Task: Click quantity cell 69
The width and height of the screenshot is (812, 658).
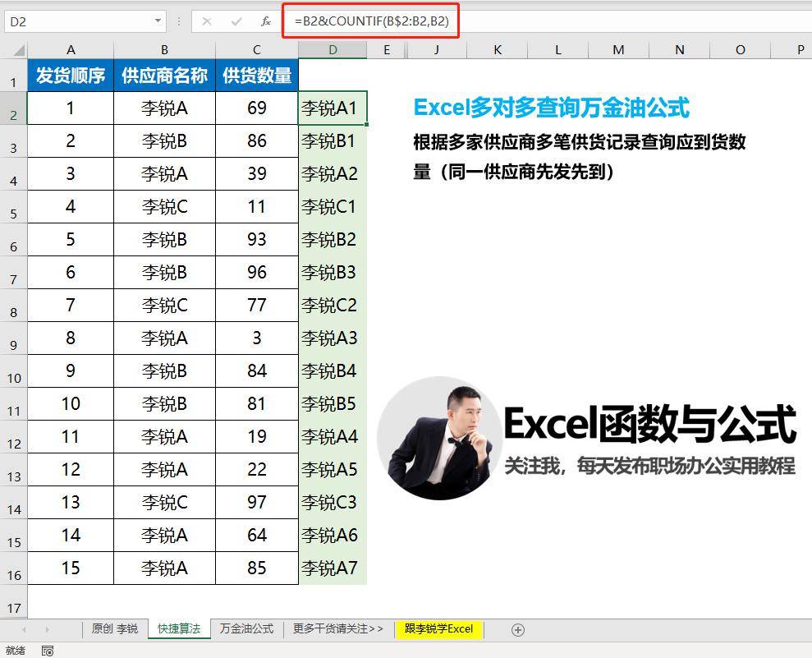Action: tap(257, 108)
